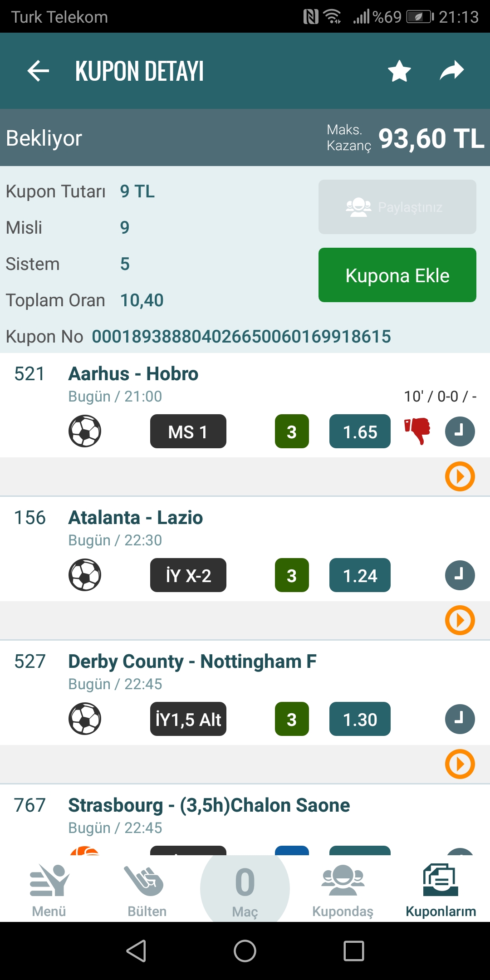Click the green Kupona Ekle button

[397, 275]
